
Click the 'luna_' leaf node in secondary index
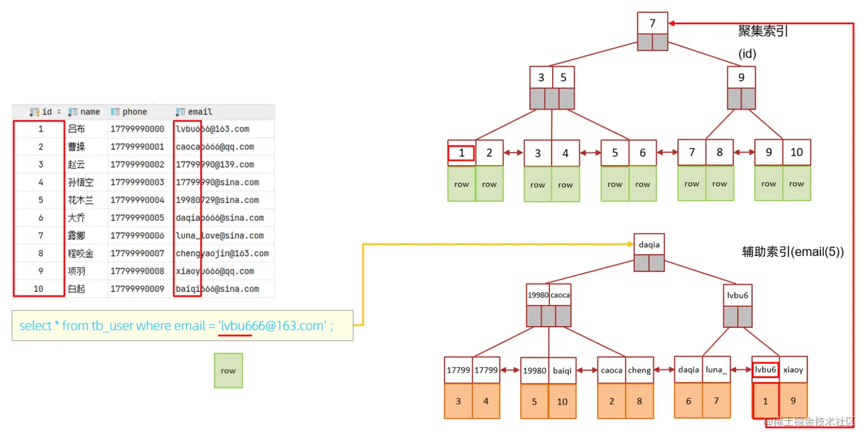(716, 370)
